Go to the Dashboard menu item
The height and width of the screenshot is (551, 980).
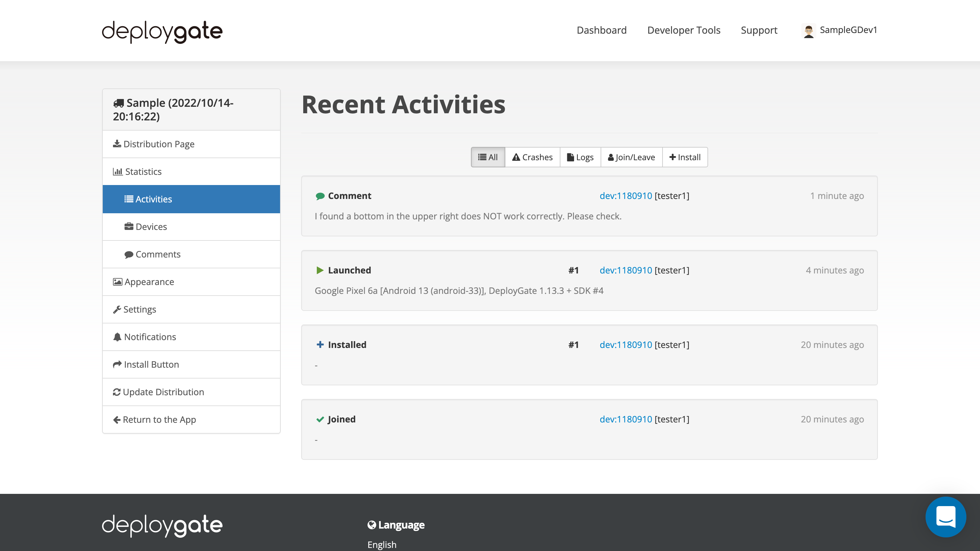602,30
